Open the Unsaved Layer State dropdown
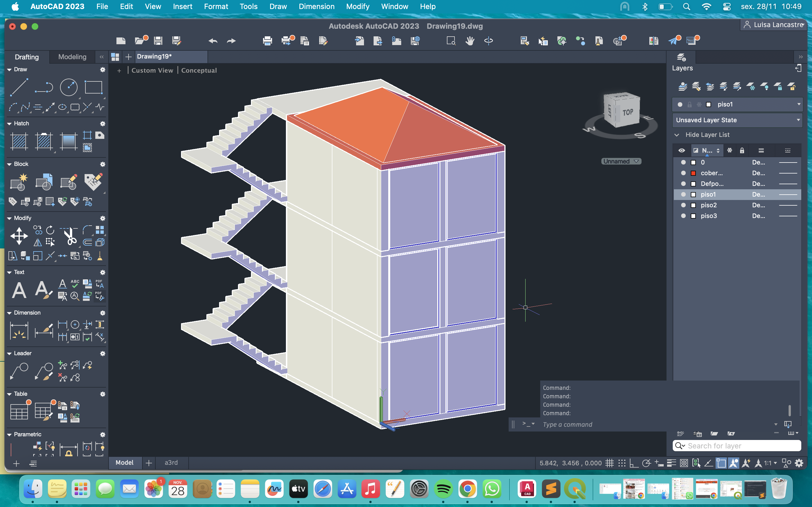Image resolution: width=812 pixels, height=507 pixels. point(798,120)
